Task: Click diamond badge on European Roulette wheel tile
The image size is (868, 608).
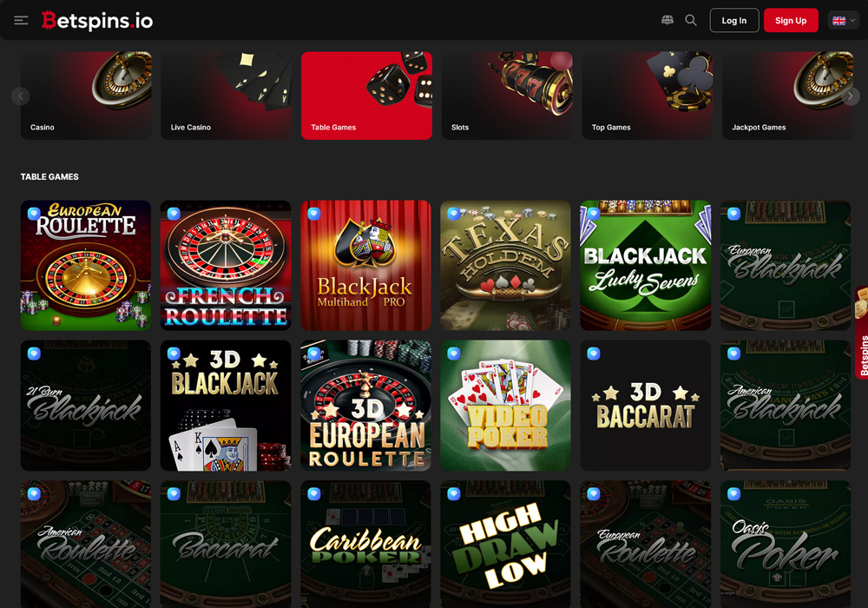Action: pos(34,214)
